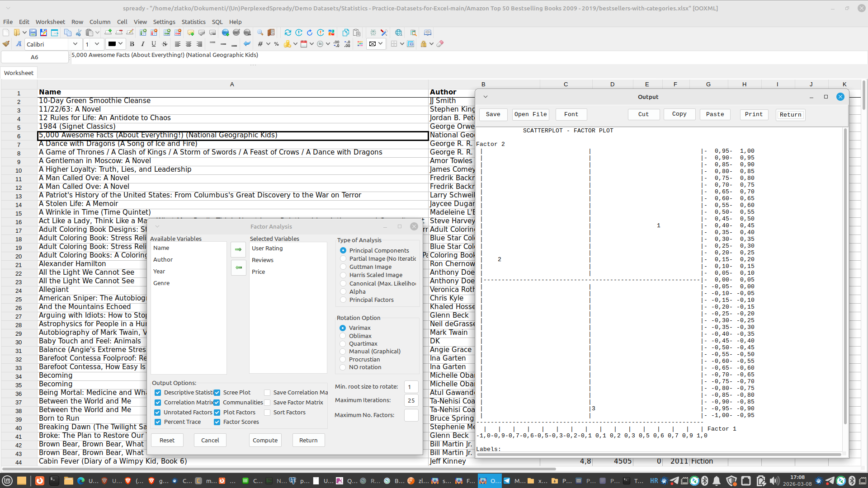This screenshot has height=488, width=868.
Task: Open the Statistics menu
Action: (x=193, y=22)
